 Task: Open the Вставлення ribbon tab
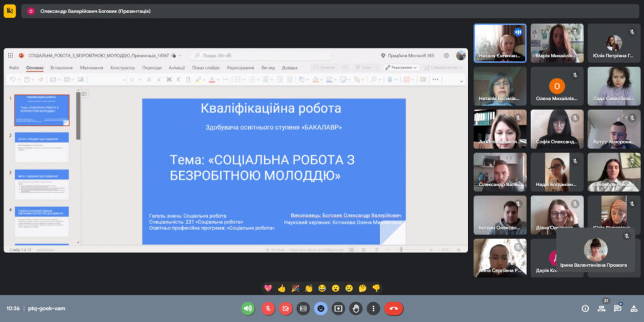pos(61,67)
